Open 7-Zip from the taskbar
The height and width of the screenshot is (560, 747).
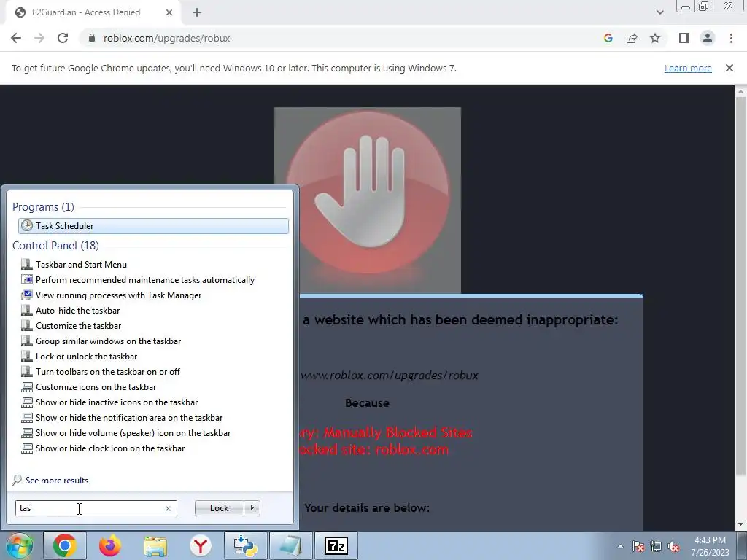[x=336, y=545]
